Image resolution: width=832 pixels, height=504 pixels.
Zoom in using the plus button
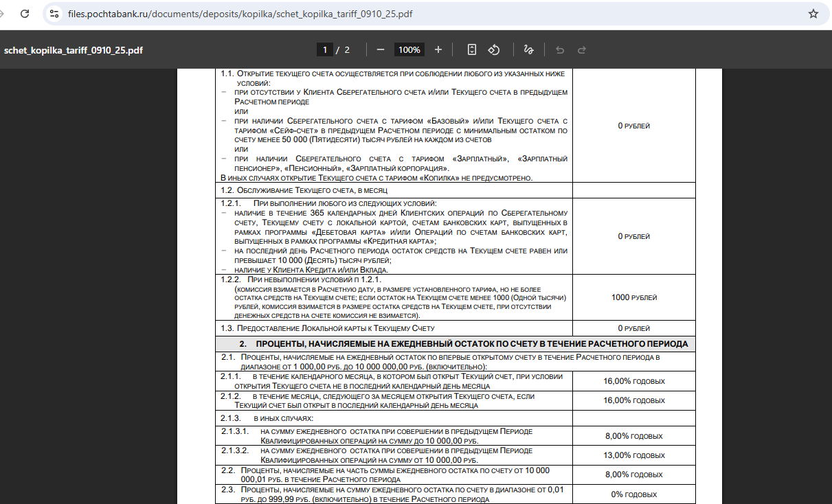pos(438,49)
